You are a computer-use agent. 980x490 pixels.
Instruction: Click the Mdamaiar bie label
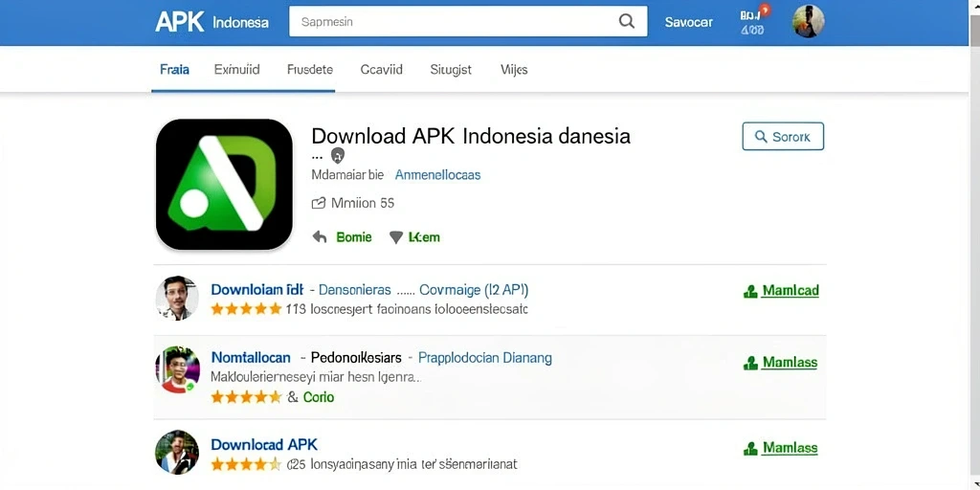coord(347,175)
